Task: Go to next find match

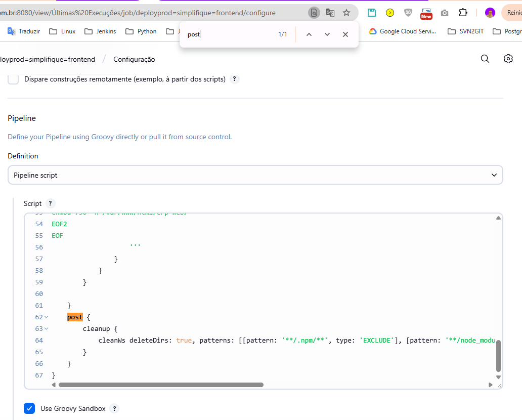Action: (x=327, y=34)
